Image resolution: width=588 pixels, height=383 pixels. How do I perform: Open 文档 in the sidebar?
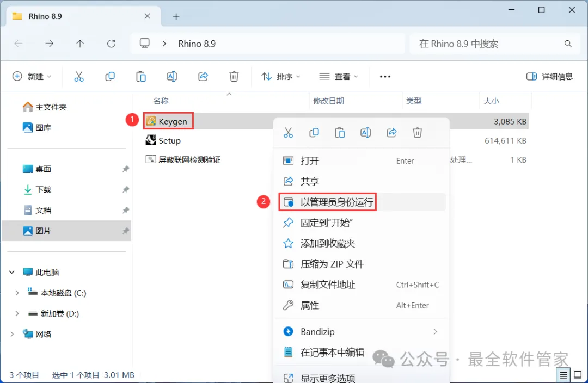(37, 210)
